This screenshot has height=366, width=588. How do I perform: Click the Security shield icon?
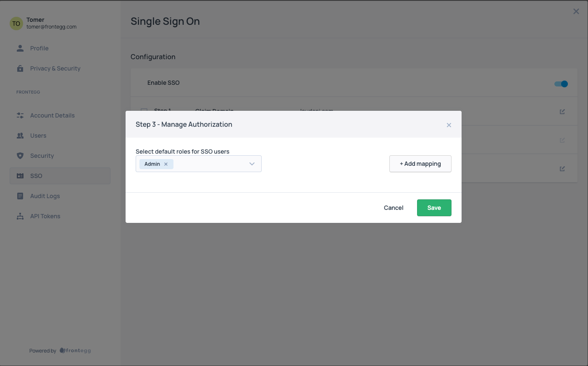tap(20, 156)
